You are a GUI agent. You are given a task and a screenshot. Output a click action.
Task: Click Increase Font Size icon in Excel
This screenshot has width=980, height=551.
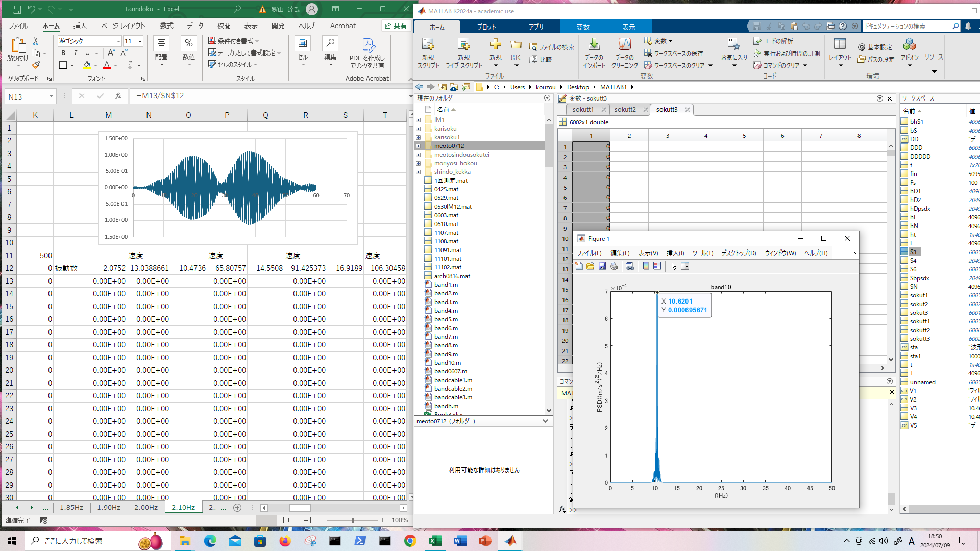pos(111,53)
